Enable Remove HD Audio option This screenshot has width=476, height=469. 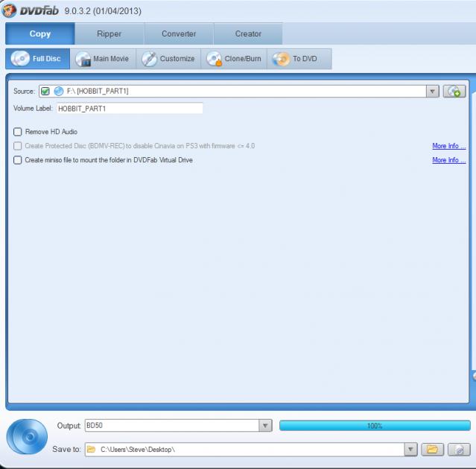tap(18, 132)
